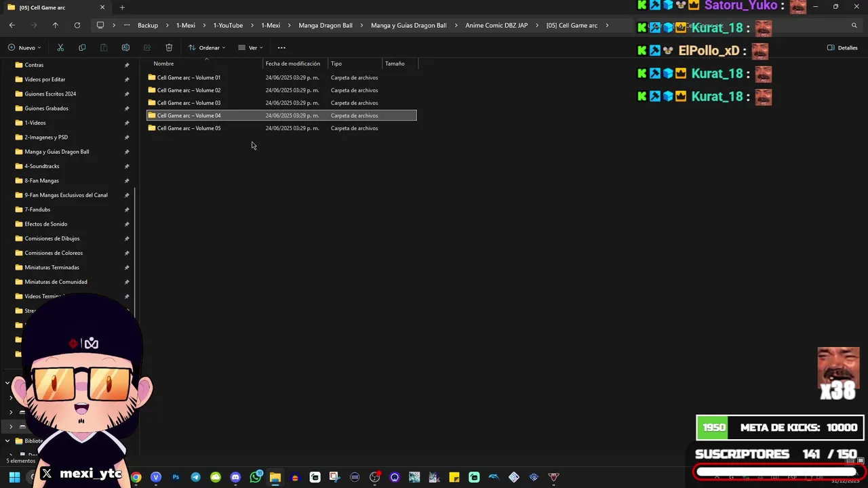Image resolution: width=868 pixels, height=488 pixels.
Task: Open a new tab with plus button
Action: tap(122, 7)
